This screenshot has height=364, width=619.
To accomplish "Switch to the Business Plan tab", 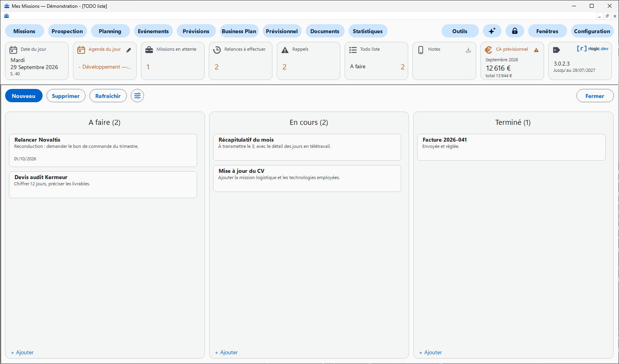I will point(239,31).
